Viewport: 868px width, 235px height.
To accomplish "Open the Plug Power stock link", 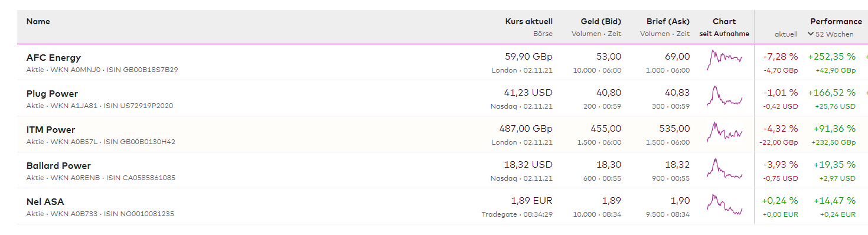I will pyautogui.click(x=52, y=94).
